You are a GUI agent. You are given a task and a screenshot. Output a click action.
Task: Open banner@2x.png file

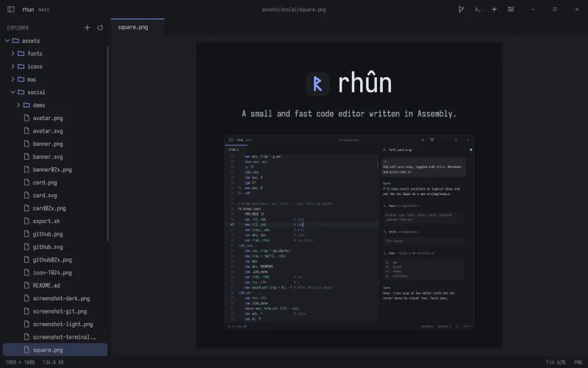(54, 169)
